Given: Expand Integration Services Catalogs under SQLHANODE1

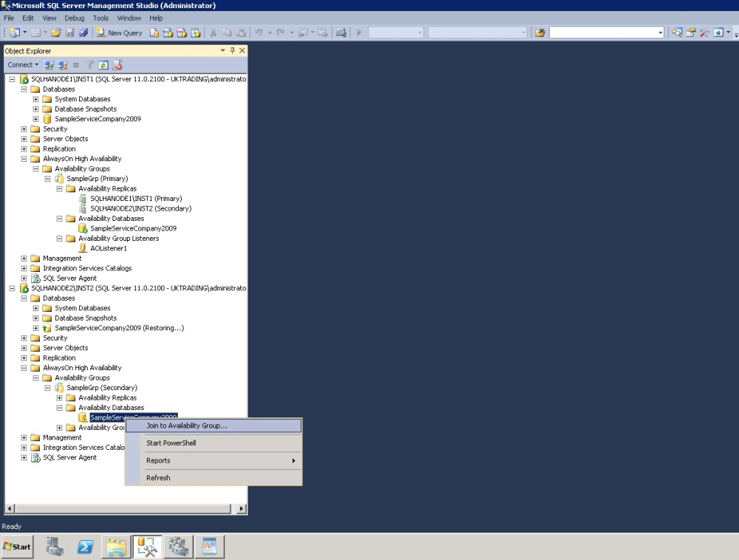Looking at the screenshot, I should click(24, 268).
